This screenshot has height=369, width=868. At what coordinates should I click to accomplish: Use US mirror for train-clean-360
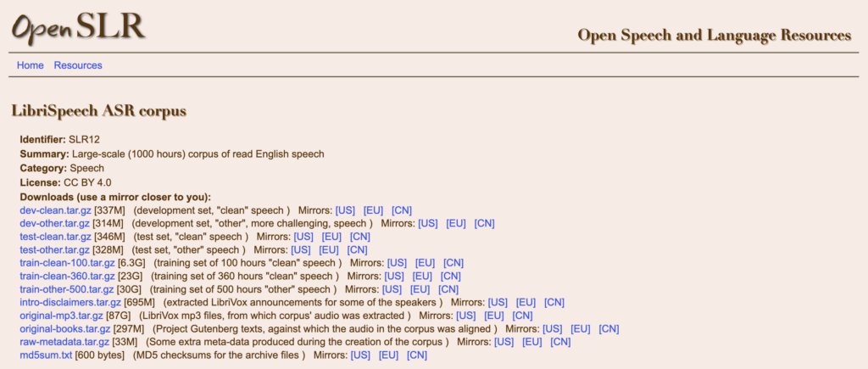coord(394,277)
